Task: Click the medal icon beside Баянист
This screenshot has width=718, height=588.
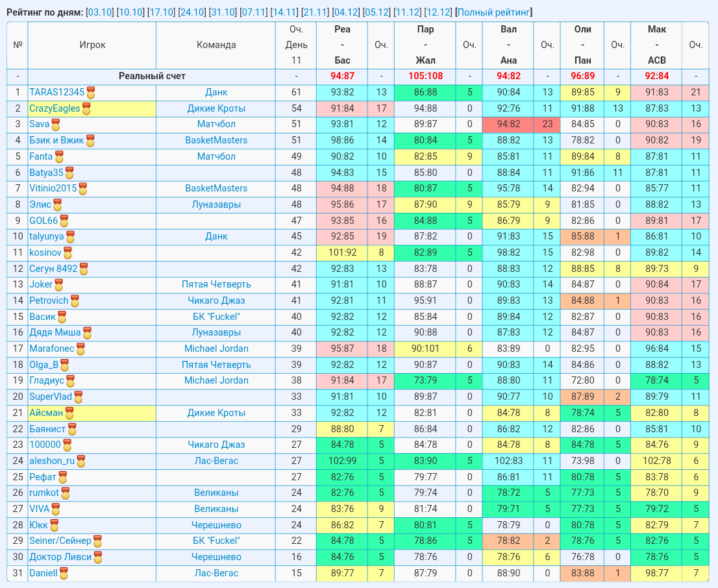Action: [x=72, y=430]
